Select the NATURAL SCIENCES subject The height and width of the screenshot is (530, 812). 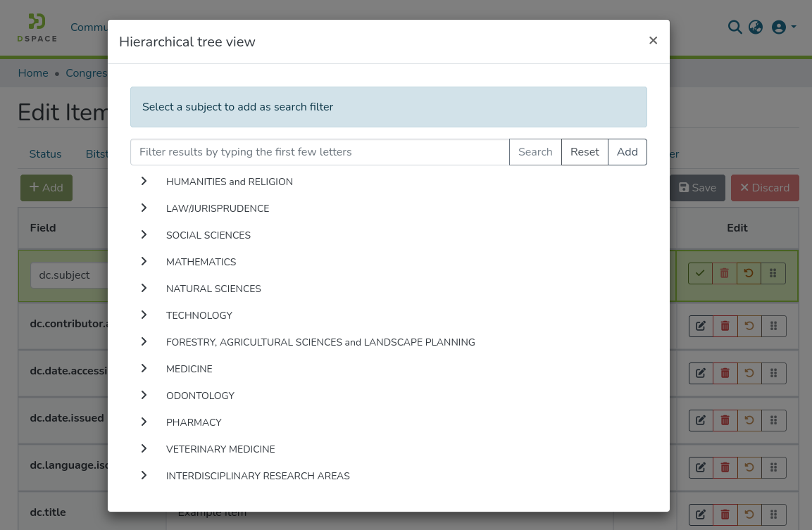click(x=213, y=289)
